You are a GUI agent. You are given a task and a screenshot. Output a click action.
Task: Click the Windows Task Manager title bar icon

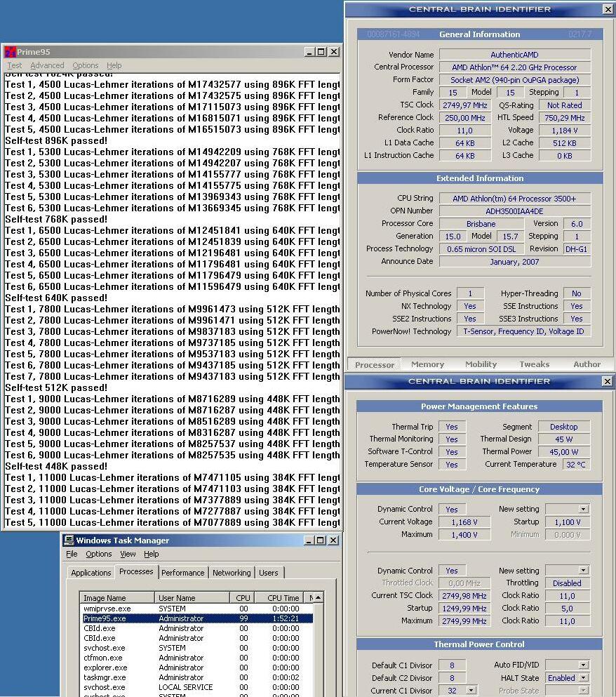[69, 540]
